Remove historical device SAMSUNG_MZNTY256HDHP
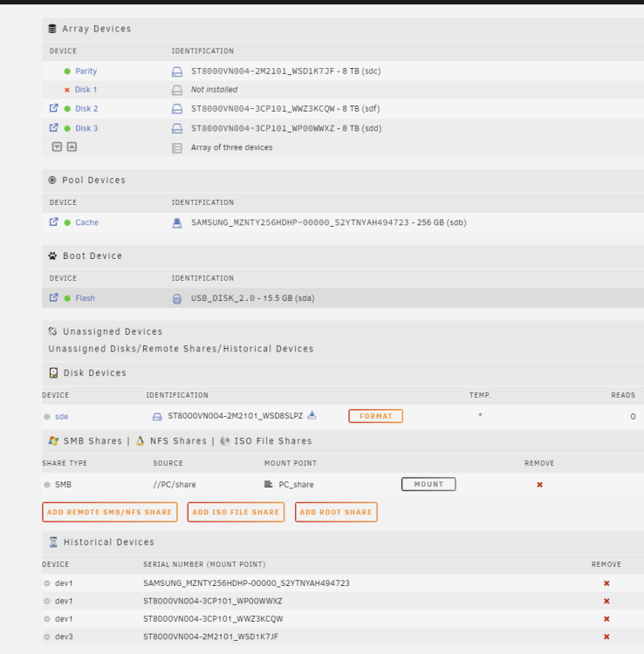This screenshot has width=644, height=654. pyautogui.click(x=606, y=583)
